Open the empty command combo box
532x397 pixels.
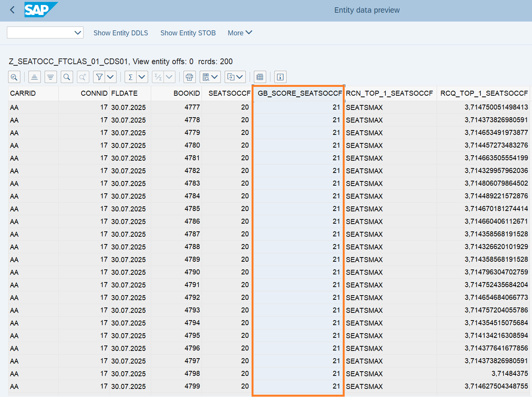coord(45,33)
